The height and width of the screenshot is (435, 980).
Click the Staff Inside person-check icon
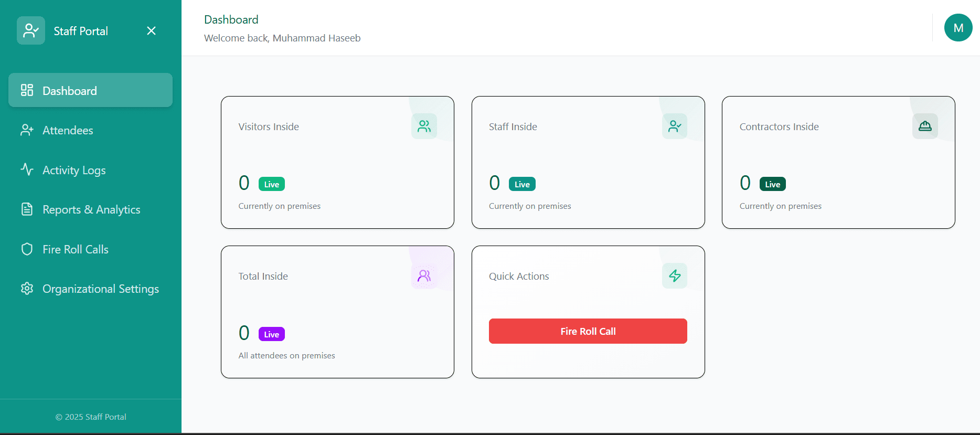pyautogui.click(x=675, y=126)
